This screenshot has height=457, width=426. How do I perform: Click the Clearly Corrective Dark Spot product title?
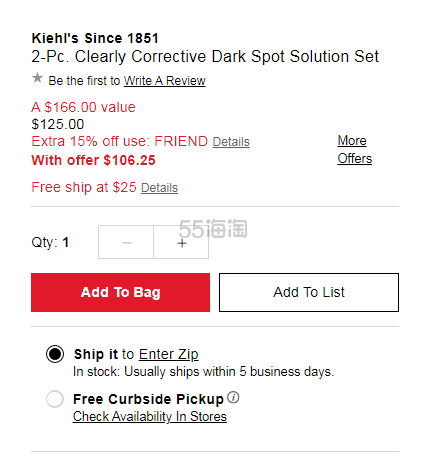point(205,56)
